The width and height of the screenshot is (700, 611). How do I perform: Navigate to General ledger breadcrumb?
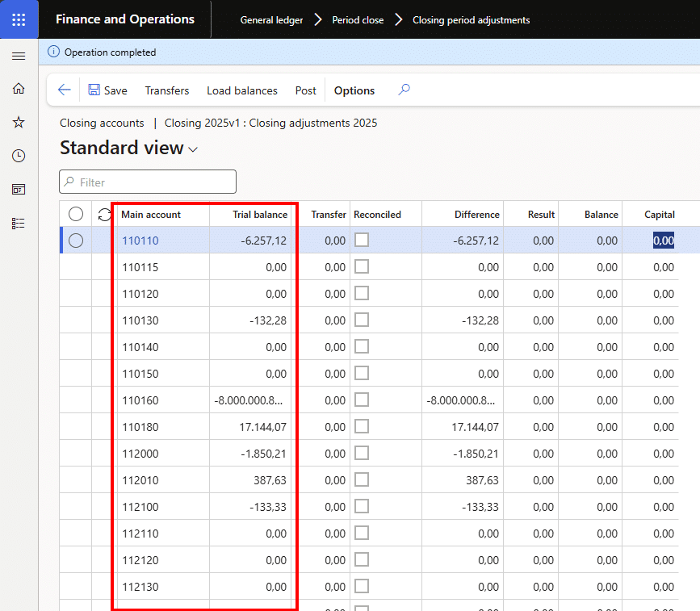tap(271, 19)
